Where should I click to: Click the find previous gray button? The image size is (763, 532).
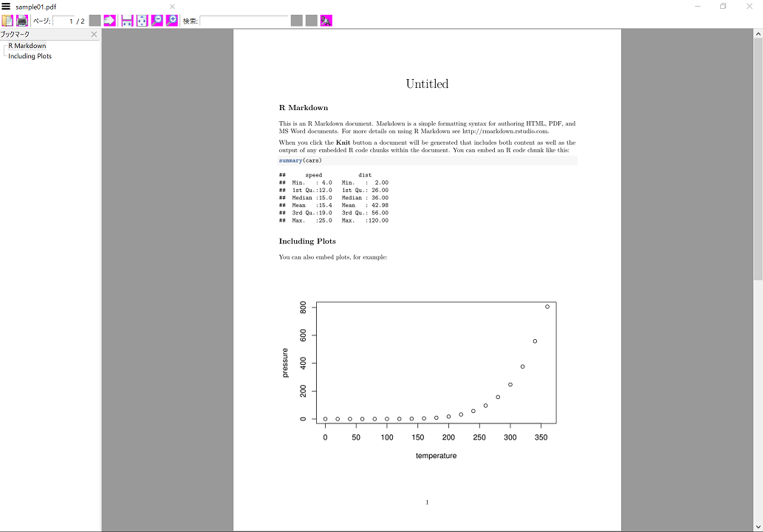296,21
